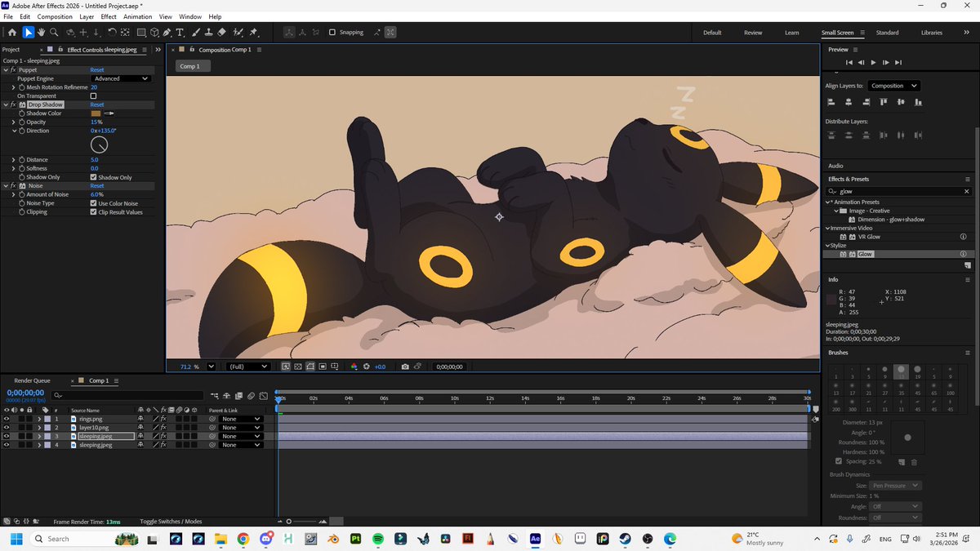Click the orange Shadow Color swatch
This screenshot has height=551, width=980.
(96, 113)
